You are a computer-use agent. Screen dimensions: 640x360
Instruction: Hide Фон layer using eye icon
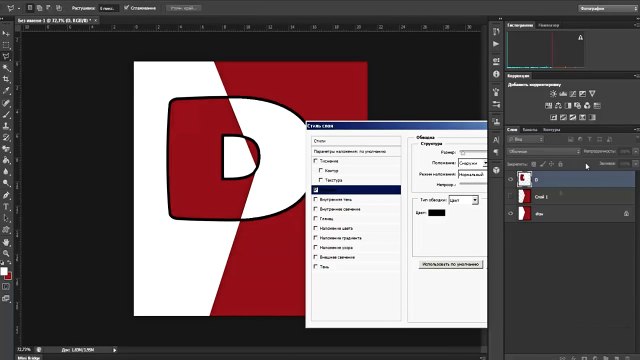click(x=510, y=213)
